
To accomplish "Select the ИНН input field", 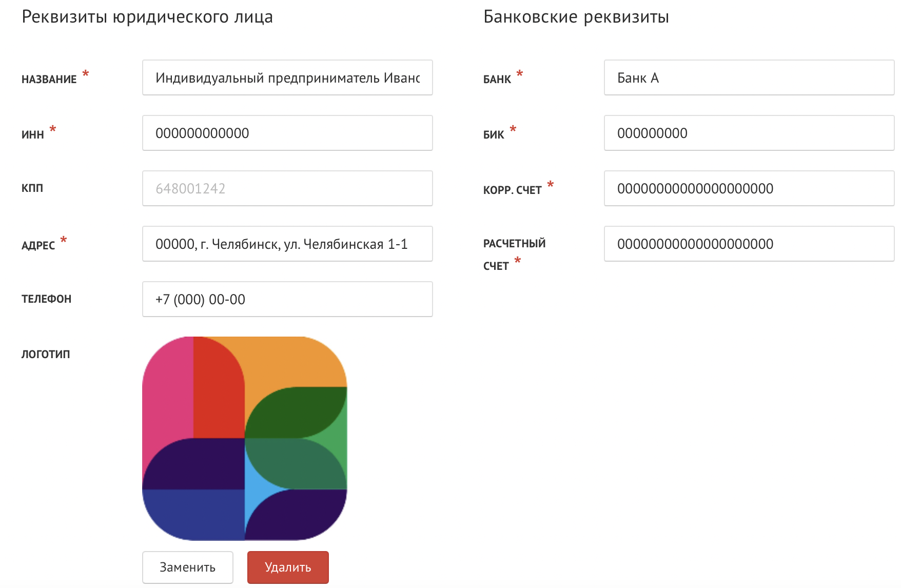I will (287, 133).
